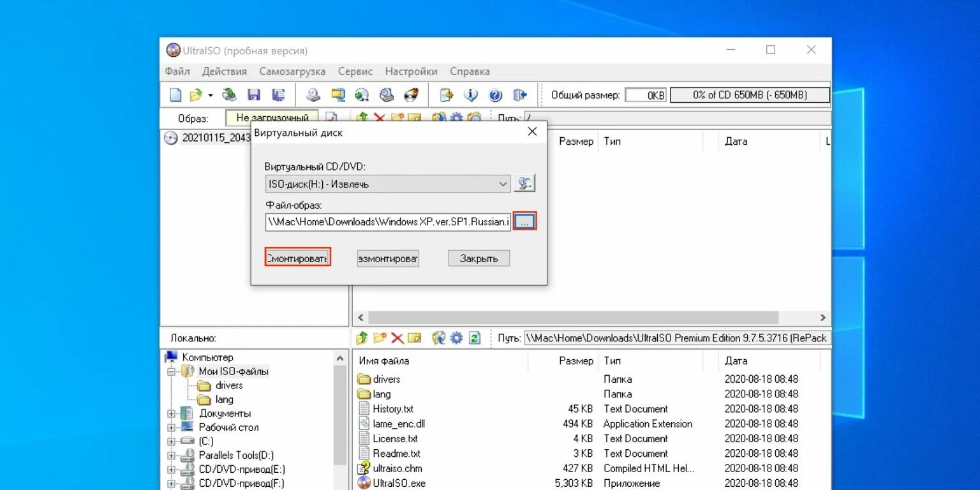The width and height of the screenshot is (980, 490).
Task: Click the gear icon in Локально toolbar
Action: click(x=456, y=338)
